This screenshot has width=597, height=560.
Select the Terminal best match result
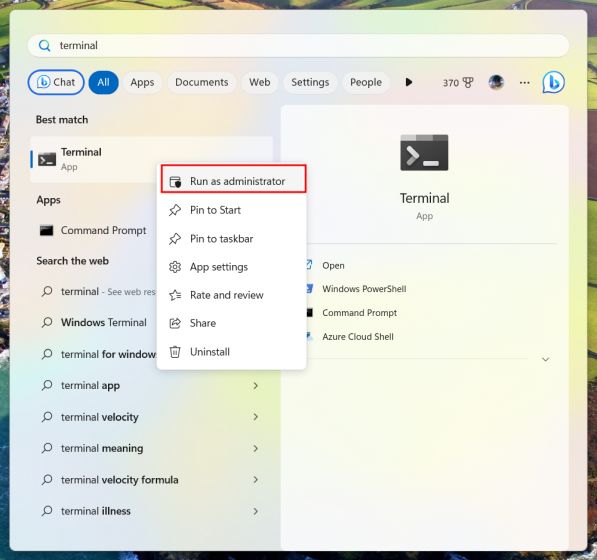151,160
